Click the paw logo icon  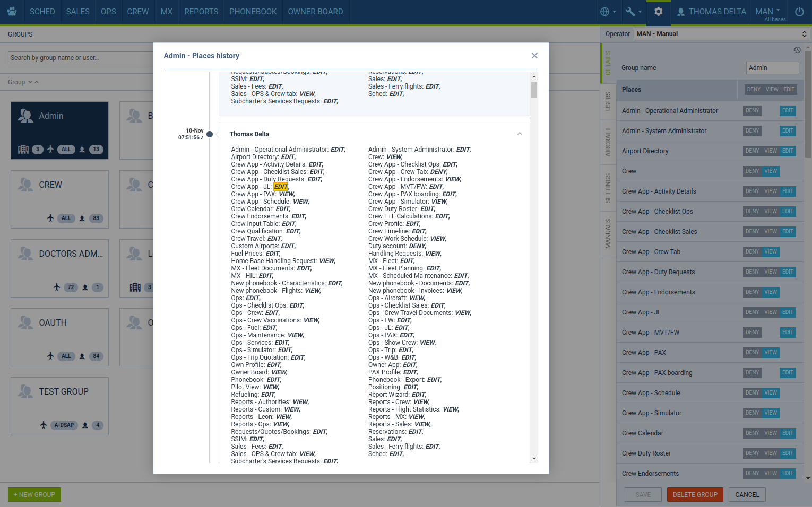[x=12, y=11]
